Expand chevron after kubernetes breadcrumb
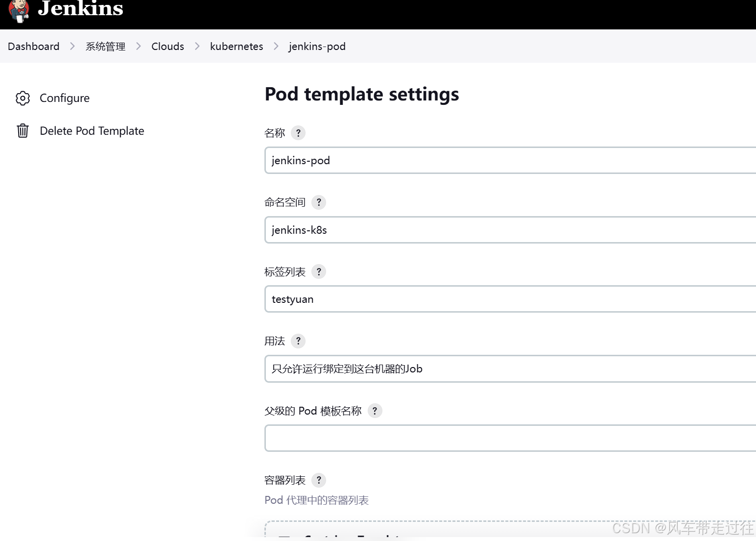Screen dimensions: 756x541 click(x=276, y=46)
